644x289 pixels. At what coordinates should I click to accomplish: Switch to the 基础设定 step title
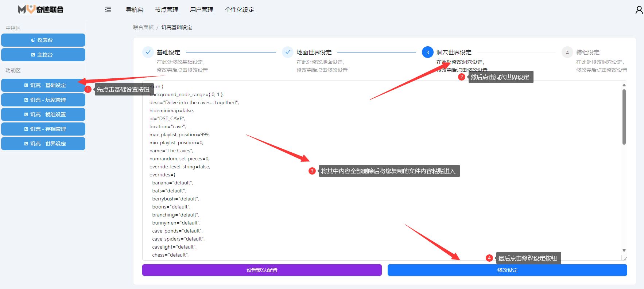click(x=168, y=52)
